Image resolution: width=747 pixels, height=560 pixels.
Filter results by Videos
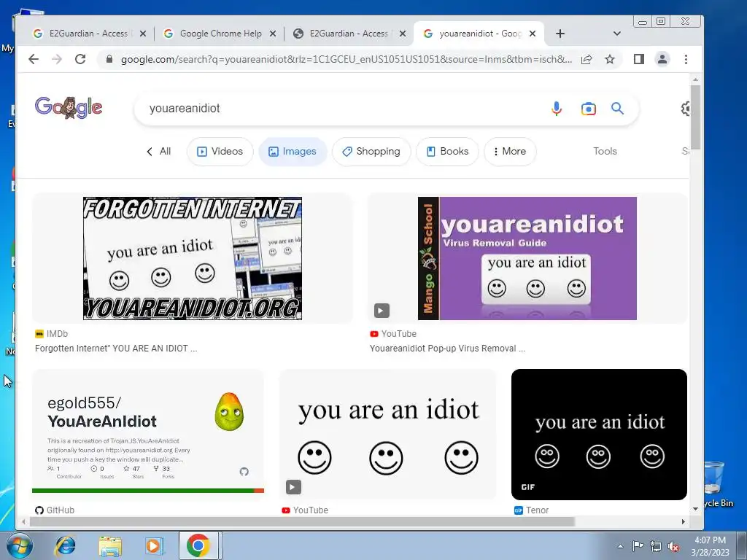tap(220, 152)
